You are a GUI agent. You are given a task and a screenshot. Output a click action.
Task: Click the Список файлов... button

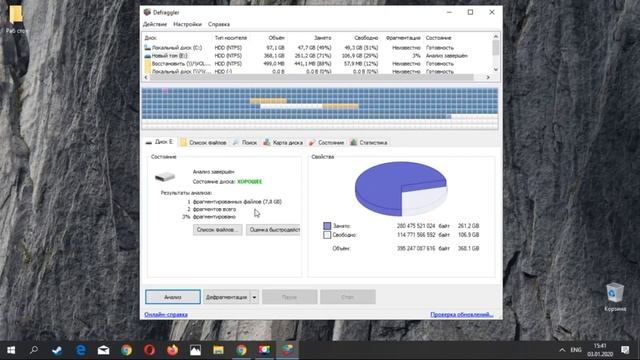click(218, 230)
